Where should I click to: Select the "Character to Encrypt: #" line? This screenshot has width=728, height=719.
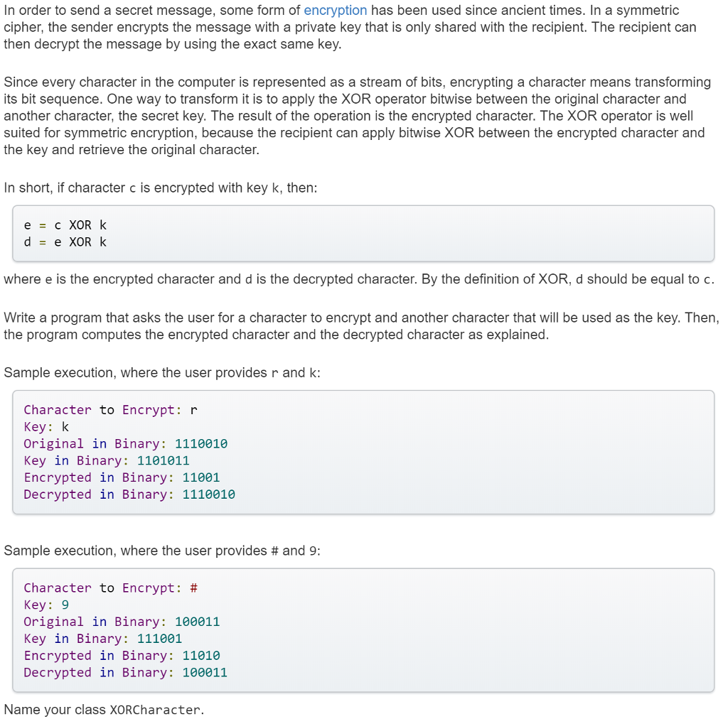(x=110, y=588)
